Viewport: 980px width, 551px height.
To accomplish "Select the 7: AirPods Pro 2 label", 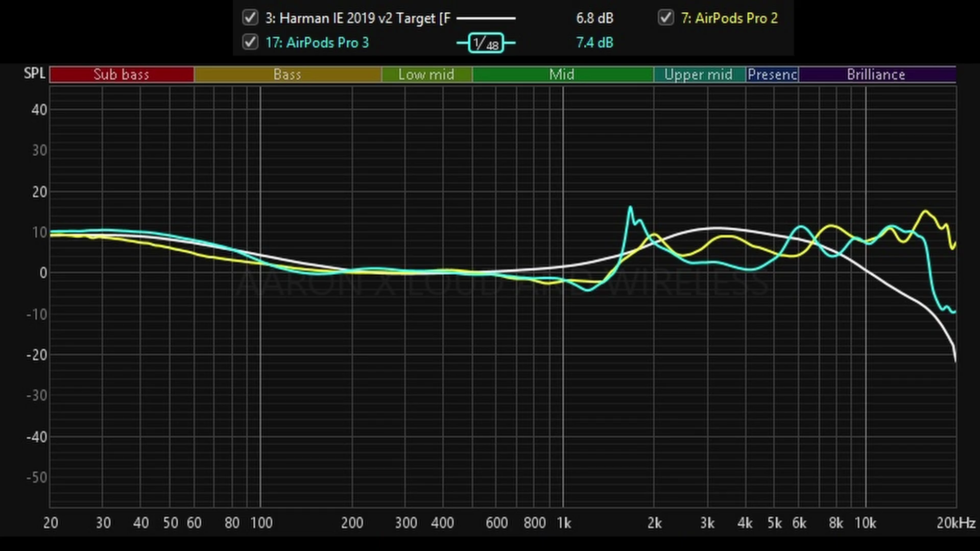I will click(x=729, y=18).
